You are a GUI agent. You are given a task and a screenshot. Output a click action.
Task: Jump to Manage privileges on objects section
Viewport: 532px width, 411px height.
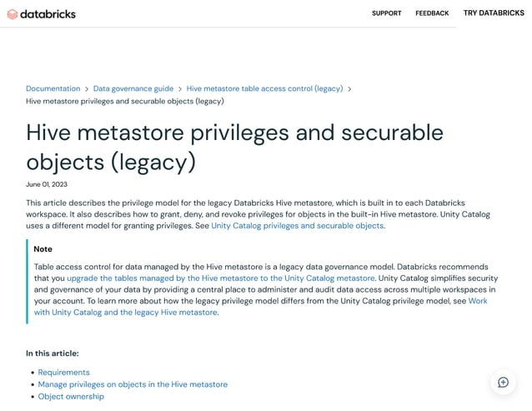click(133, 384)
